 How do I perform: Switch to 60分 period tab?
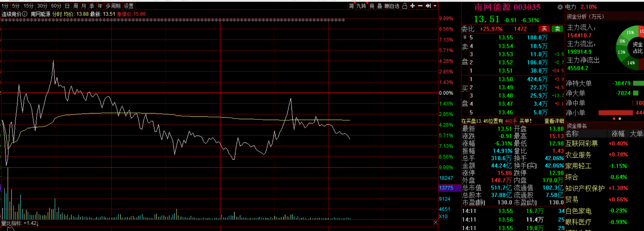pos(56,6)
